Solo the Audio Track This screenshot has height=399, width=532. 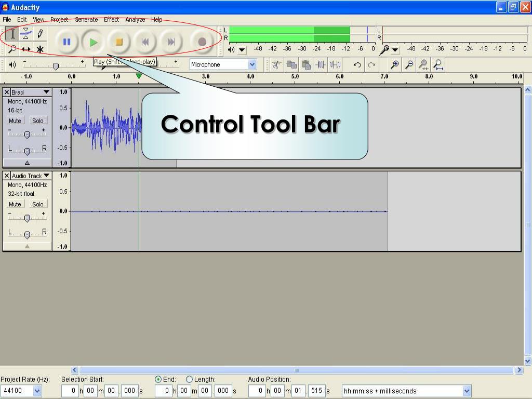(x=37, y=204)
